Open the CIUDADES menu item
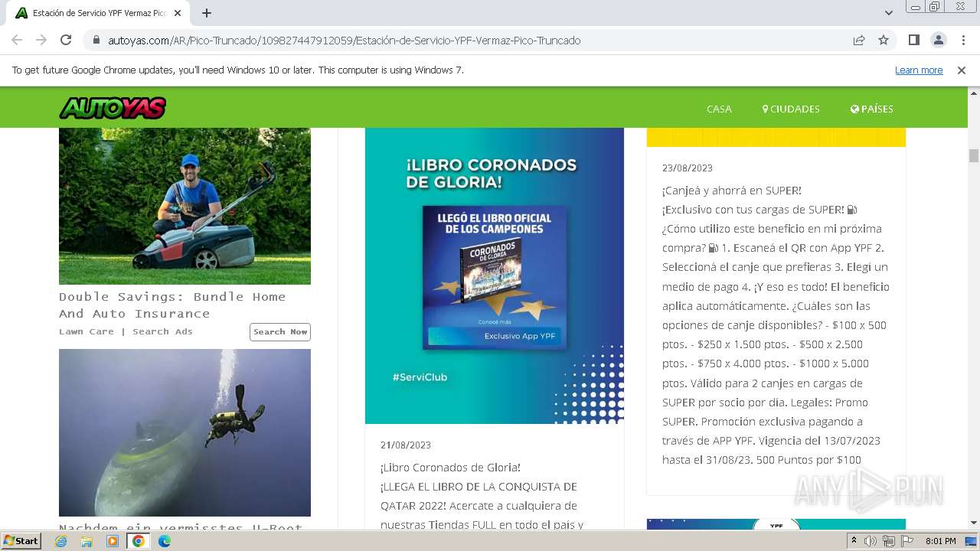 coord(791,109)
